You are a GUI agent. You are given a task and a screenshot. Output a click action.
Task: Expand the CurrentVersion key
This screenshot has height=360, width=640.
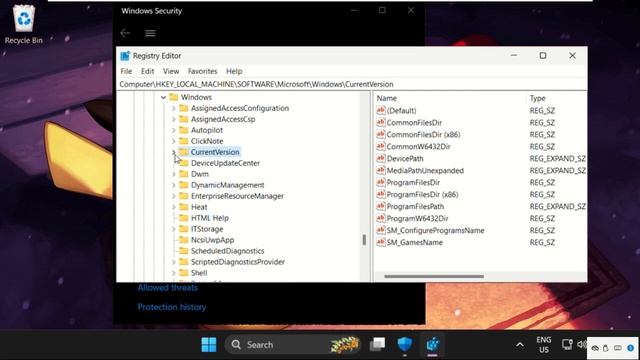[x=173, y=152]
